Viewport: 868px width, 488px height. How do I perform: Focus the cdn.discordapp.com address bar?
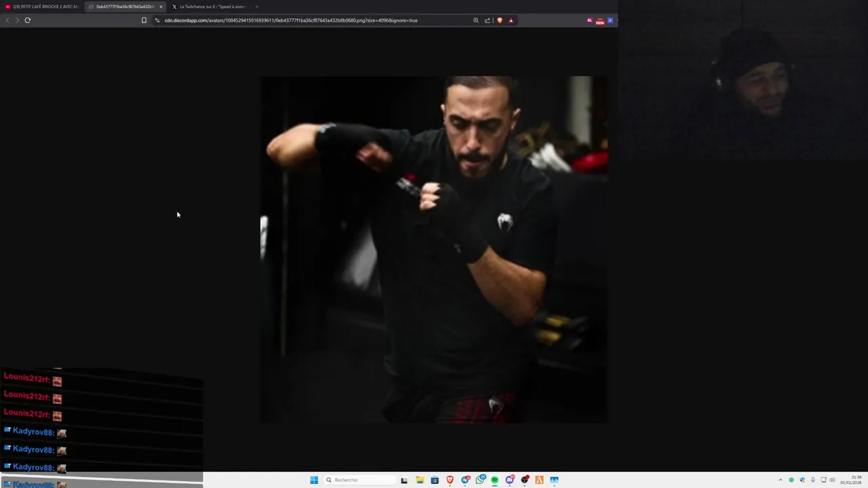click(291, 20)
